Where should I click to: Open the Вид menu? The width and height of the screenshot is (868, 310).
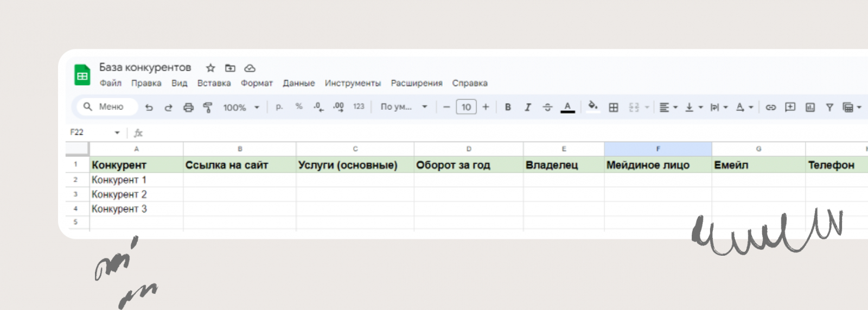179,83
